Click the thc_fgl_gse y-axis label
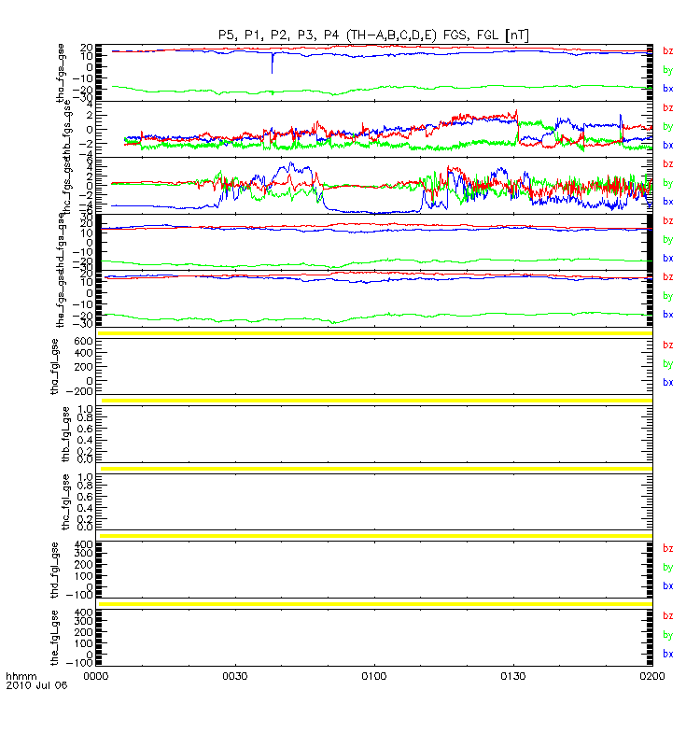The image size is (700, 747). tap(65, 501)
